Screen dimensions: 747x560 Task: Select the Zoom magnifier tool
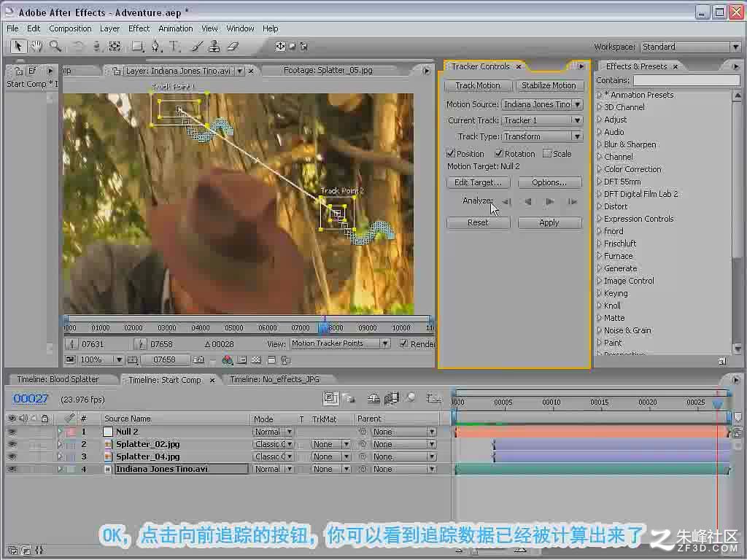pos(55,47)
